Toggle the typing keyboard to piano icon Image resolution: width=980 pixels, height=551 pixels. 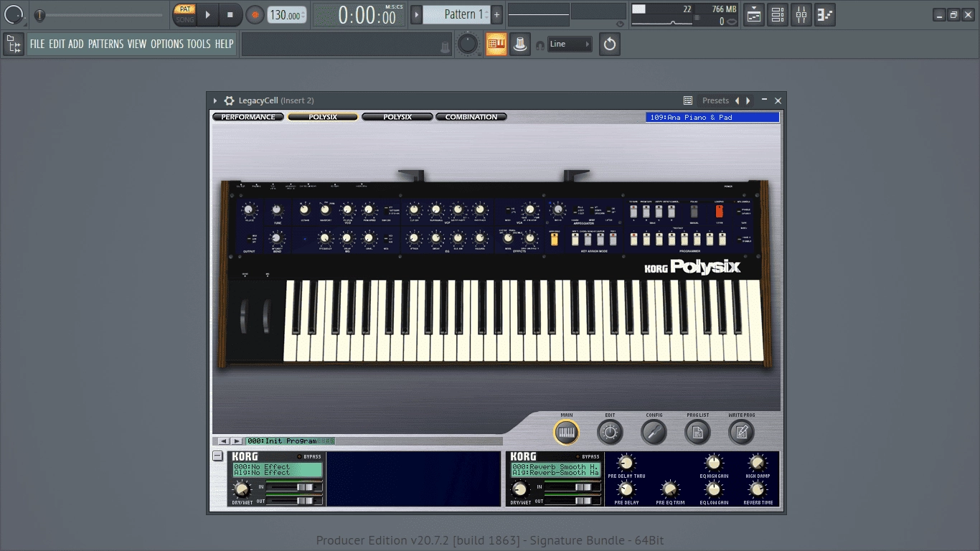(496, 44)
